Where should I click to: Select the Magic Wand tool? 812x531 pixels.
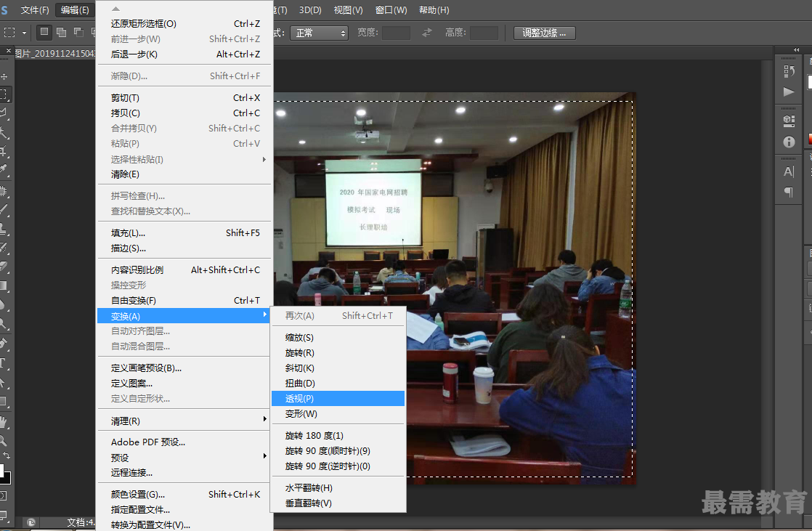click(x=4, y=133)
